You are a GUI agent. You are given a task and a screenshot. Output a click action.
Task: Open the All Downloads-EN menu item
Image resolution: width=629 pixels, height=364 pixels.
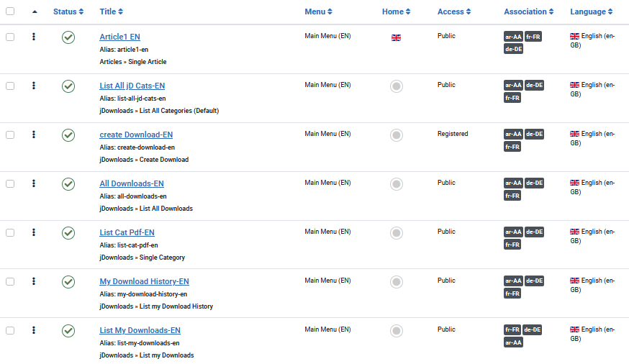click(x=132, y=183)
